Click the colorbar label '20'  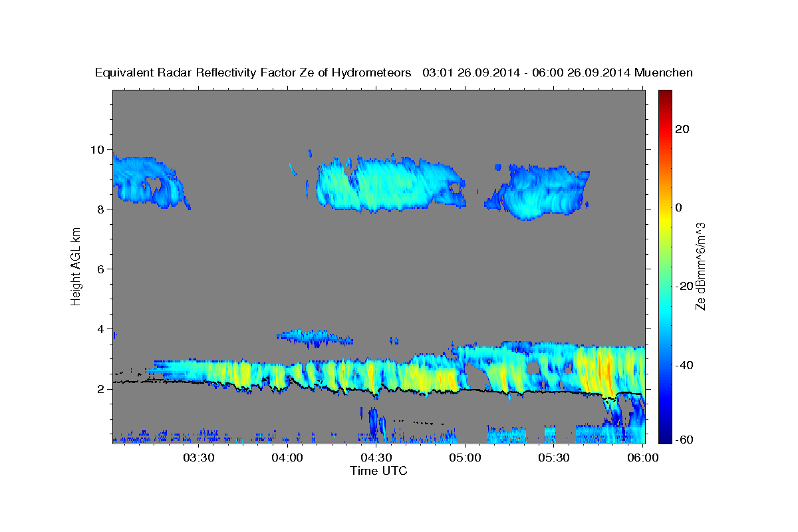[681, 129]
